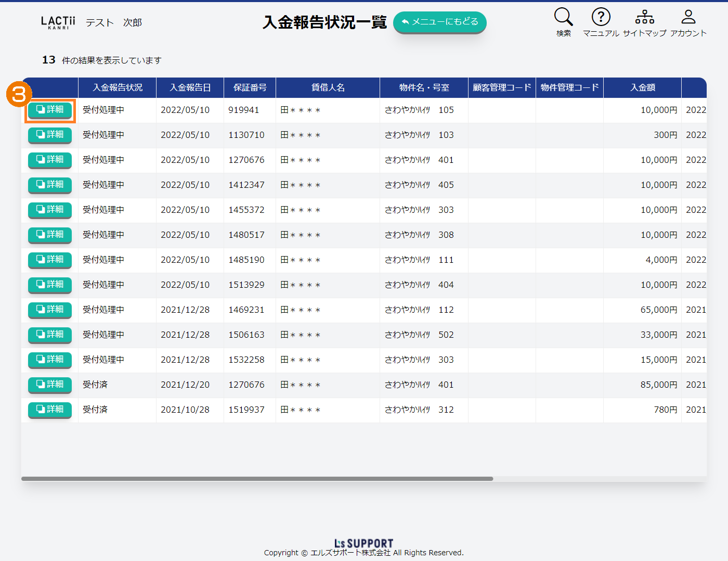
Task: Click the L's SUPPORT footer logo
Action: pos(363,543)
